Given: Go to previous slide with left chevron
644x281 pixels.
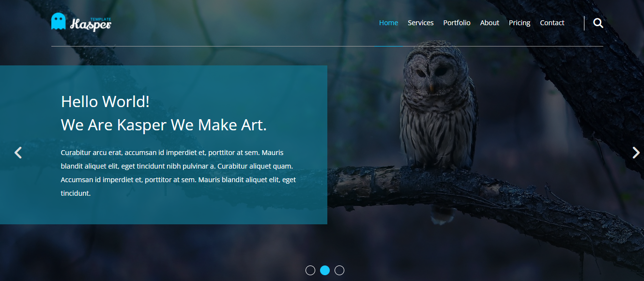Looking at the screenshot, I should (x=18, y=153).
